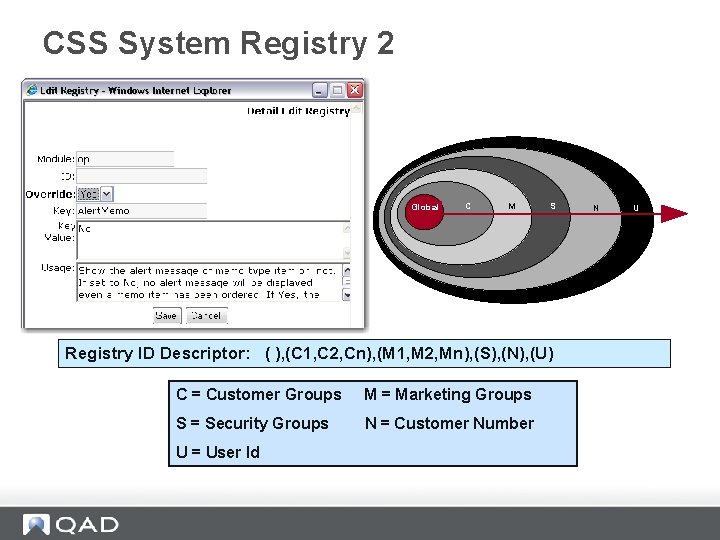The width and height of the screenshot is (720, 540).
Task: Click the Module input field
Action: (x=125, y=159)
